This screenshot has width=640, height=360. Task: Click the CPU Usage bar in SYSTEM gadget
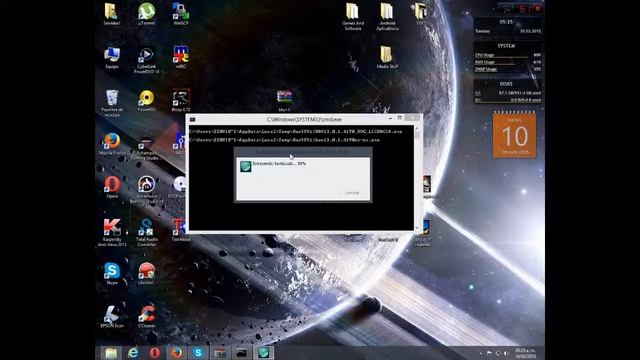(508, 55)
